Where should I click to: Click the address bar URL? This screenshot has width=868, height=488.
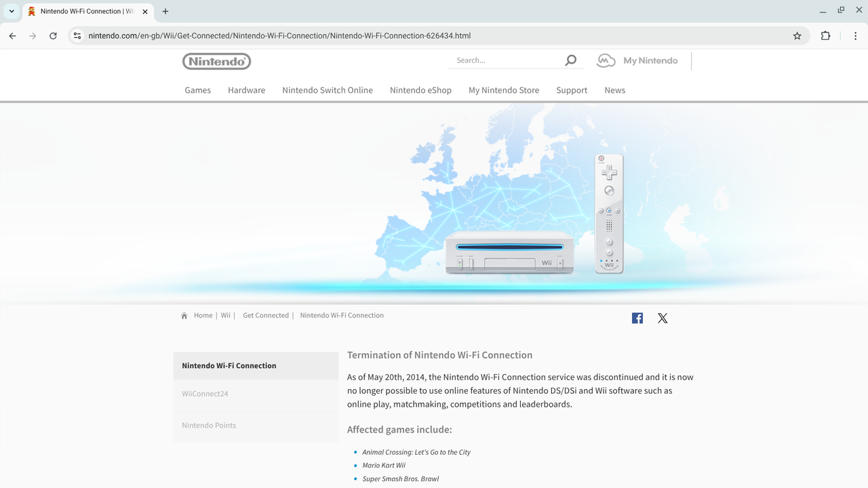[x=279, y=36]
